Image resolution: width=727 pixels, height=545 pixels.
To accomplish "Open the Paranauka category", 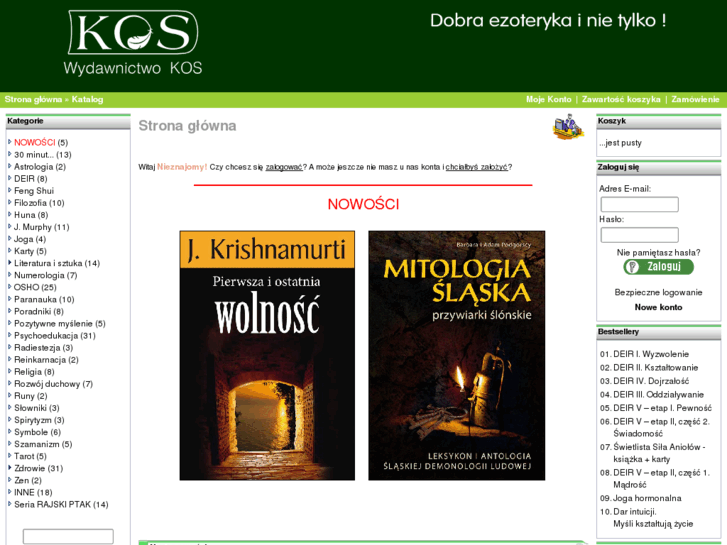I will (35, 299).
